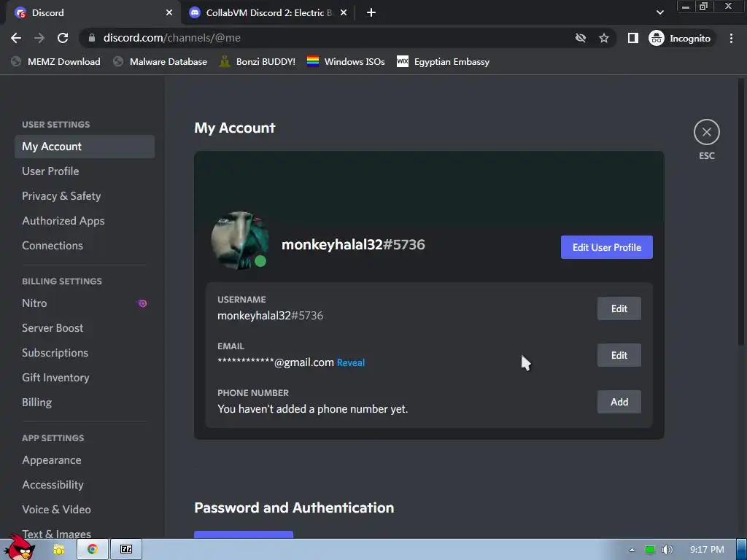The height and width of the screenshot is (560, 747).
Task: Show hidden tray icons arrow
Action: pos(632,550)
